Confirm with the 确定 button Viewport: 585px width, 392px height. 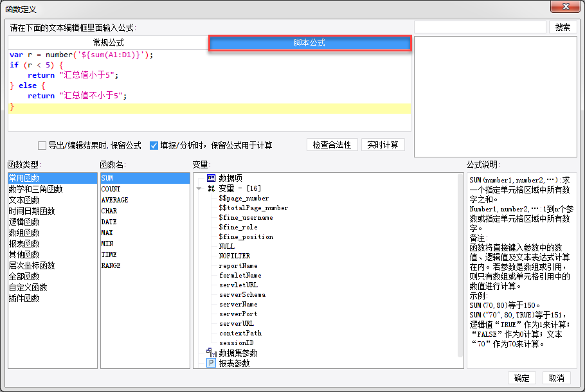coord(521,378)
